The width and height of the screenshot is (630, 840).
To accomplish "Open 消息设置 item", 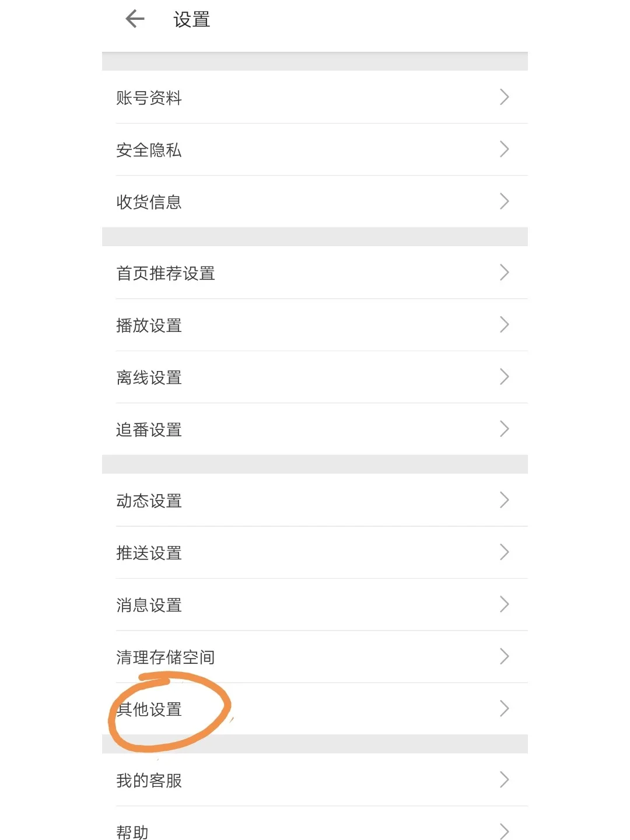I will pos(315,604).
